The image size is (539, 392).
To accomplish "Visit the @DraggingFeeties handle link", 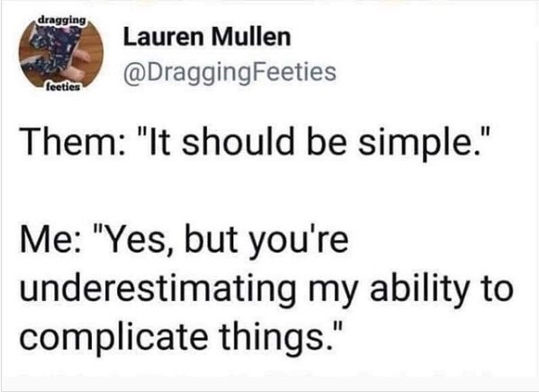I will coord(229,72).
